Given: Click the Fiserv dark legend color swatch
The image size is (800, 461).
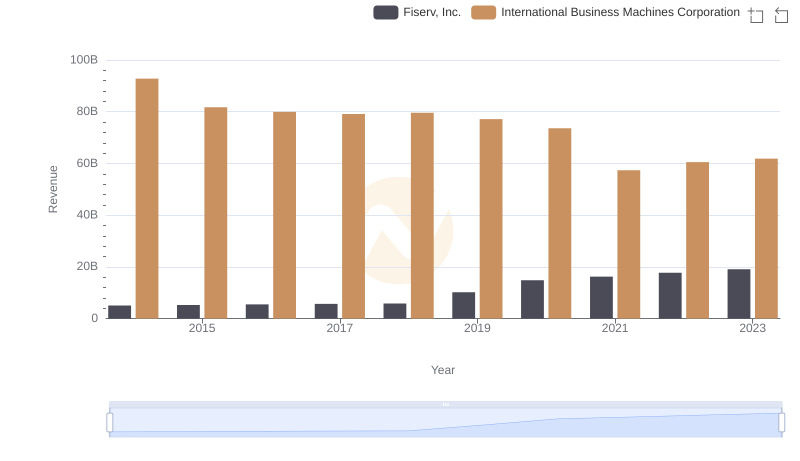Looking at the screenshot, I should point(386,12).
